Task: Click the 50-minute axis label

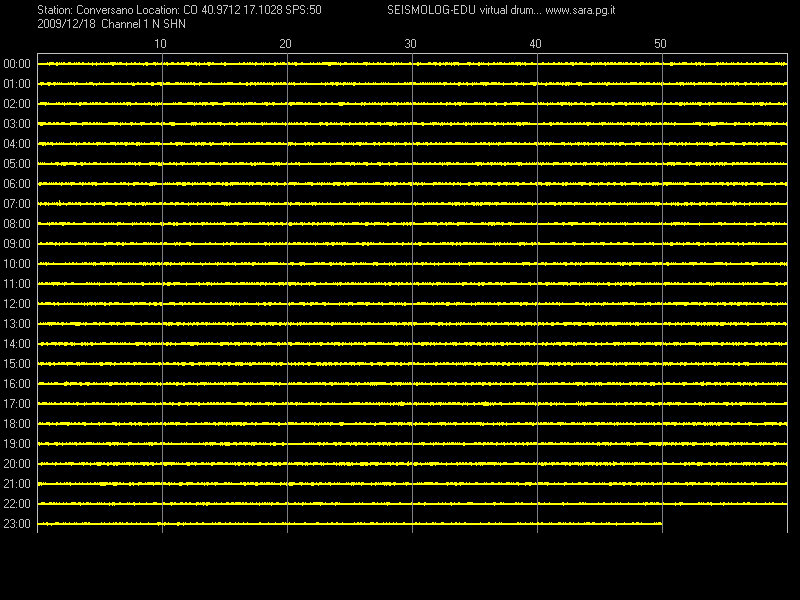Action: (x=660, y=44)
